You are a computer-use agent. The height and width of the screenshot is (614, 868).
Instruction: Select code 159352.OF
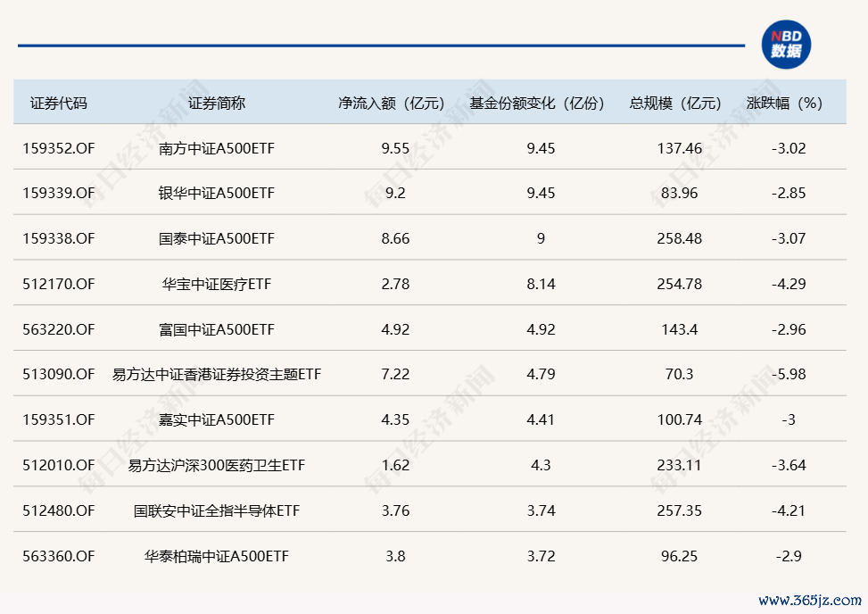coord(59,148)
